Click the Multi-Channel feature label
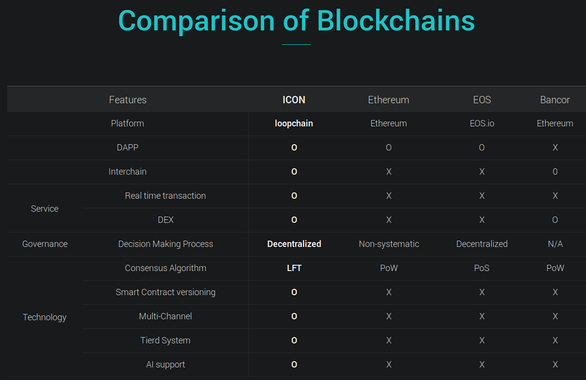The height and width of the screenshot is (380, 586). coord(165,316)
